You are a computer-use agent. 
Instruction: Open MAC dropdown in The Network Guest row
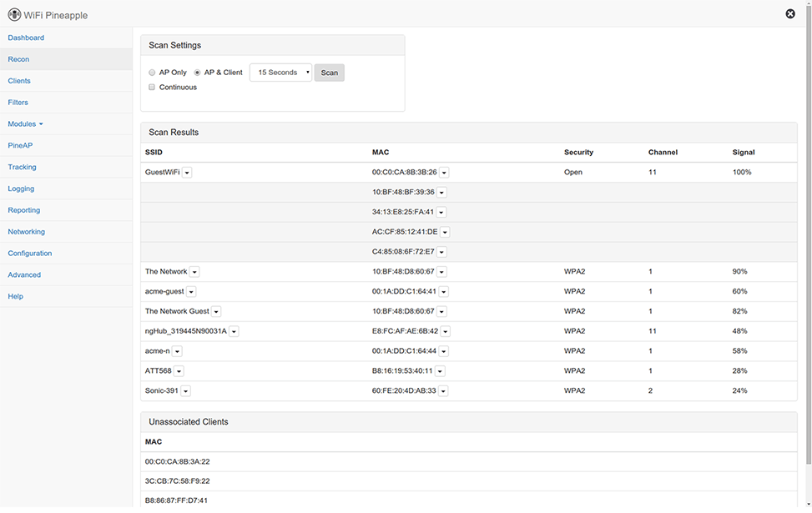click(441, 312)
